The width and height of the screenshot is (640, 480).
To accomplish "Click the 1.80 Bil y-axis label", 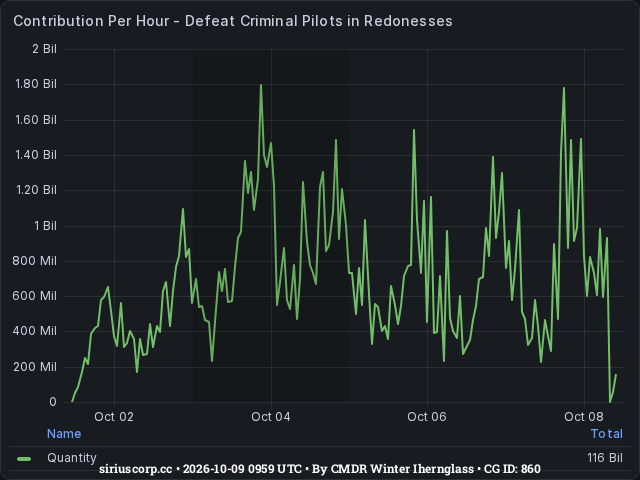I will [x=36, y=84].
